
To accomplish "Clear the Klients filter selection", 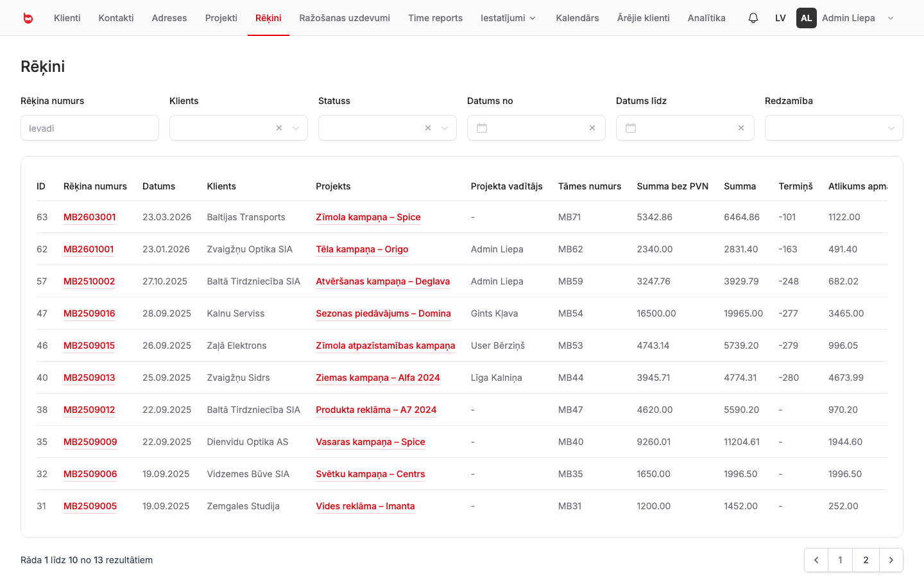I will tap(279, 128).
